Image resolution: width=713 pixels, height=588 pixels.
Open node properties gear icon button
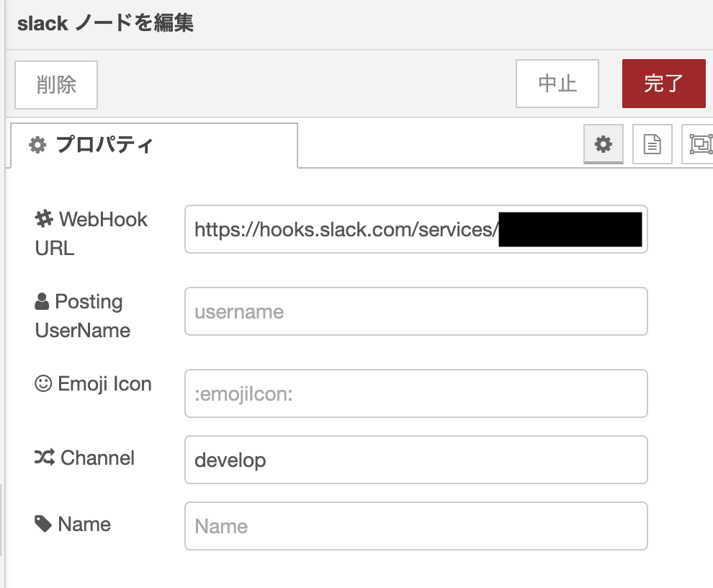(x=603, y=144)
